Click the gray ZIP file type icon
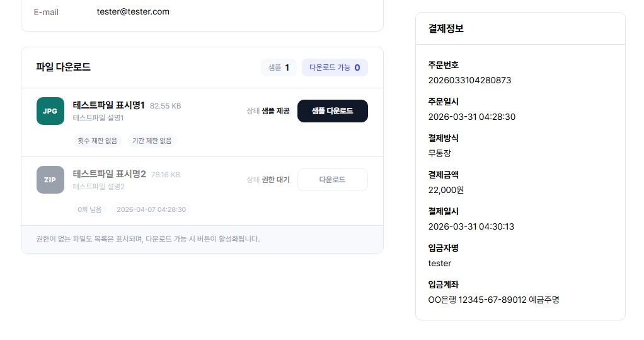Viewport: 644px width, 340px height. point(50,180)
